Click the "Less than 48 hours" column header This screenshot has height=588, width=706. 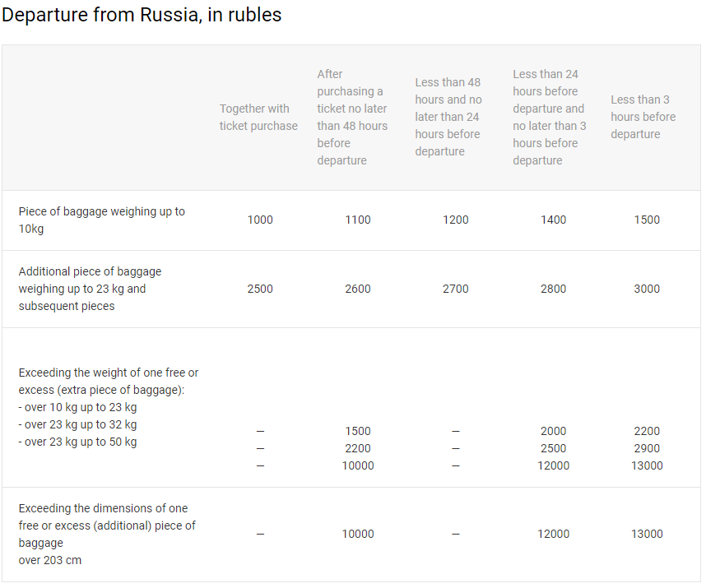click(x=448, y=118)
